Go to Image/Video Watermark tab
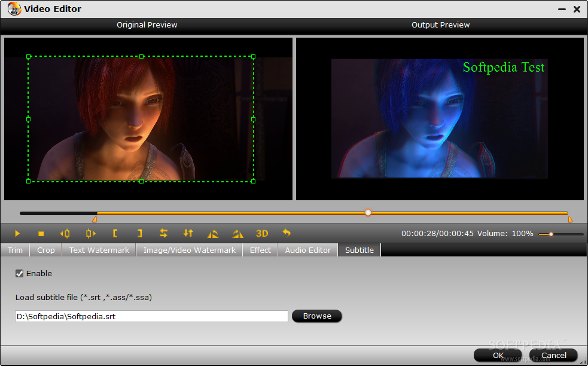The height and width of the screenshot is (370, 588). pos(190,250)
